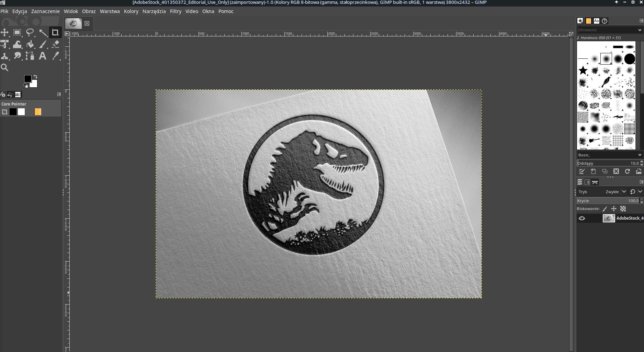Click Edit brush icon
The width and height of the screenshot is (644, 352).
[581, 171]
